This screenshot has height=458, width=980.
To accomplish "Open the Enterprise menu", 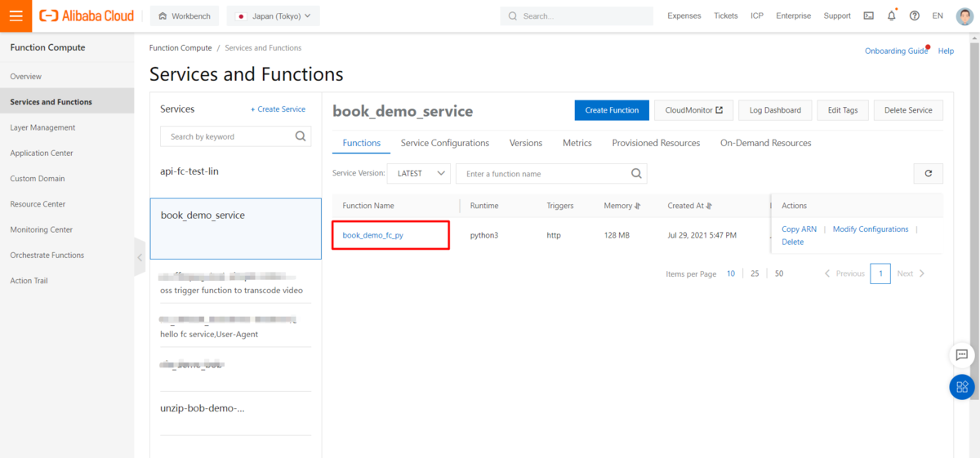I will tap(794, 16).
